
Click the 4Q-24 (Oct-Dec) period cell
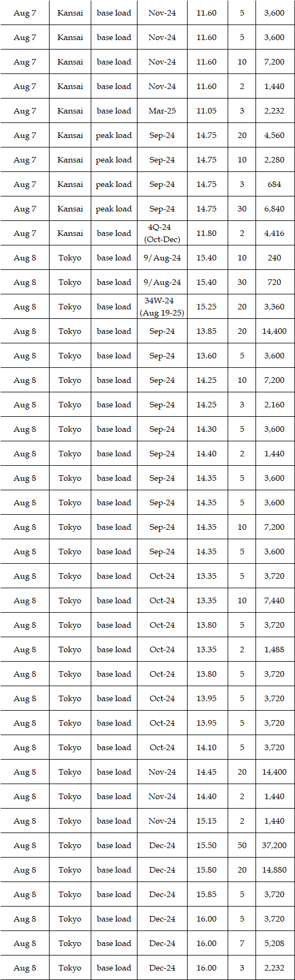click(162, 233)
